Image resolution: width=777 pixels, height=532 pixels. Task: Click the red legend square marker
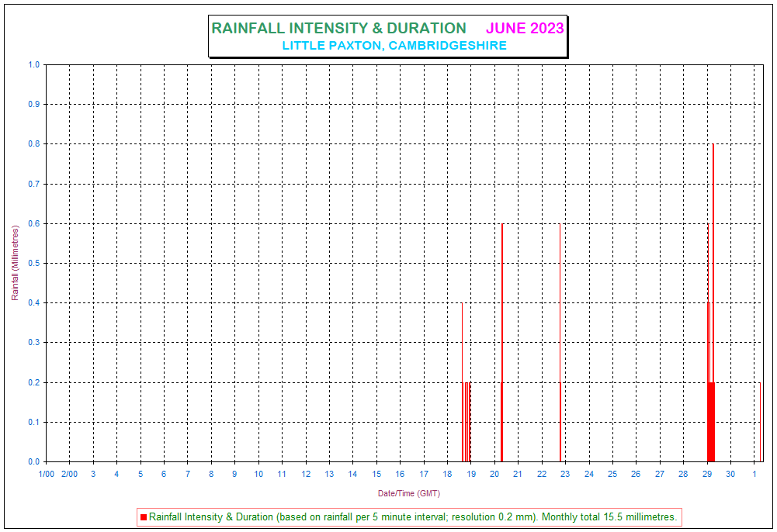[x=144, y=517]
